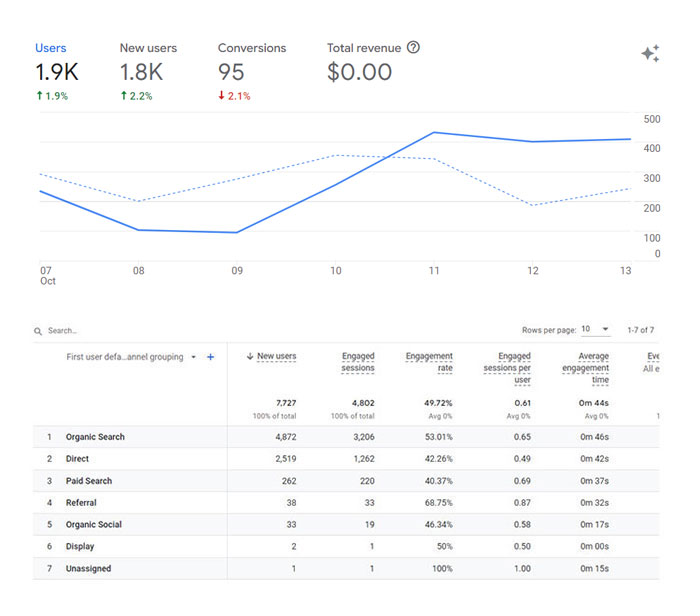Click the 68.75% engagement rate cell

point(438,503)
